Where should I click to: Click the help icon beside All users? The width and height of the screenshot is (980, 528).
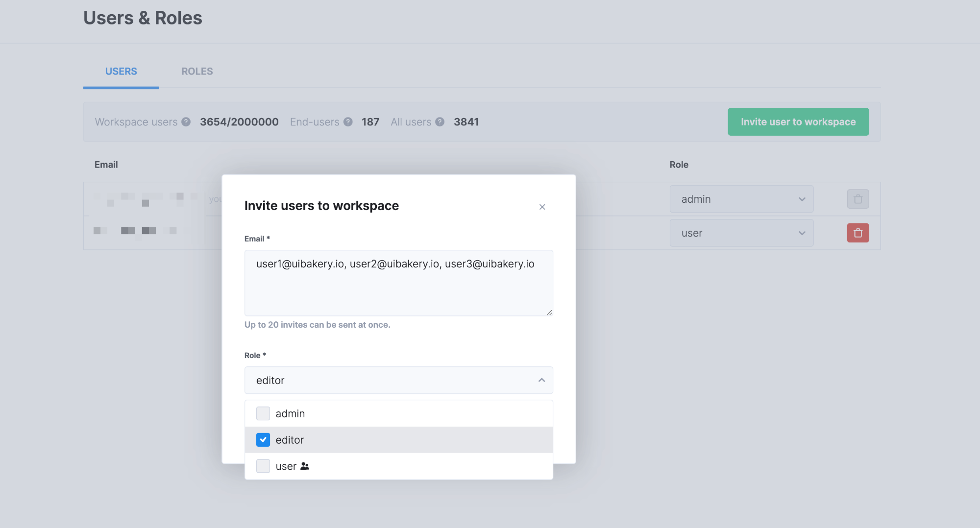click(x=440, y=122)
